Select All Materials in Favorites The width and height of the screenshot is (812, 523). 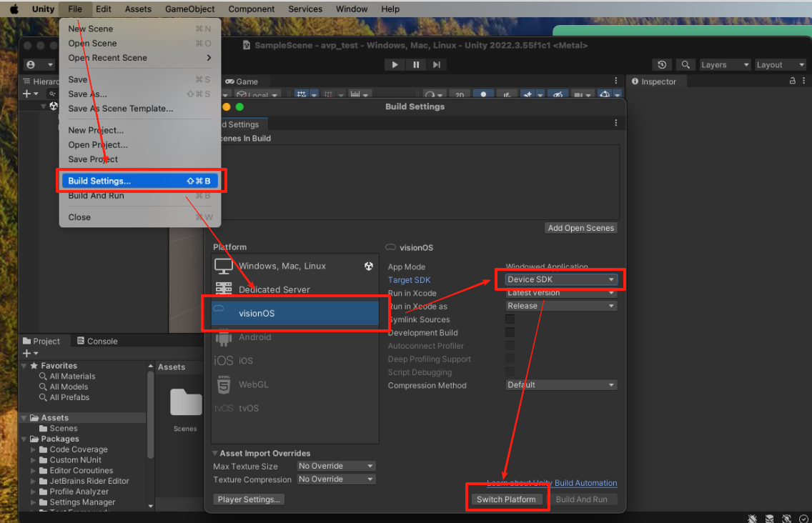coord(72,377)
